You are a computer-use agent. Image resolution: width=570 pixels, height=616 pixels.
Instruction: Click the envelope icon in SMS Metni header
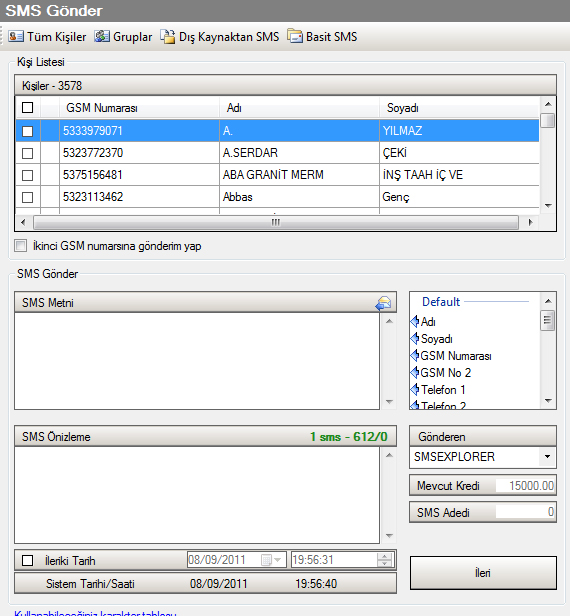click(x=383, y=303)
